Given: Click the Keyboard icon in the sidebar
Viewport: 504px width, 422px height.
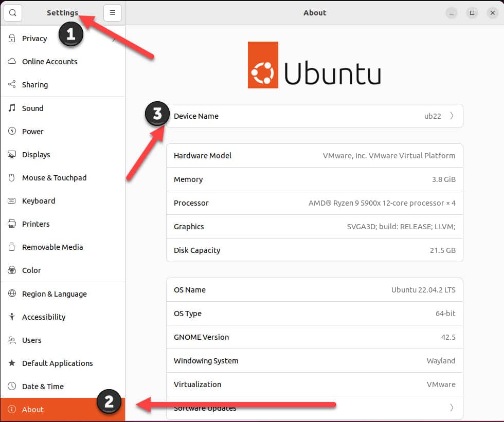Looking at the screenshot, I should (x=11, y=200).
